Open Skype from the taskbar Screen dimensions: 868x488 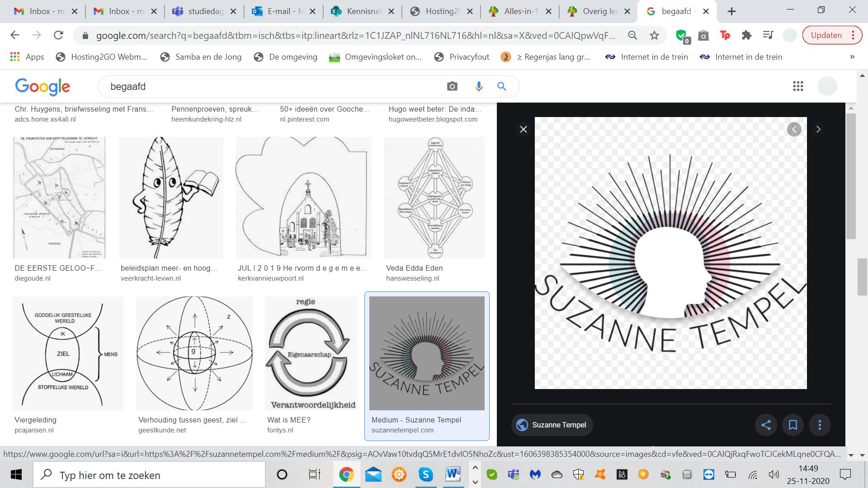pyautogui.click(x=426, y=475)
